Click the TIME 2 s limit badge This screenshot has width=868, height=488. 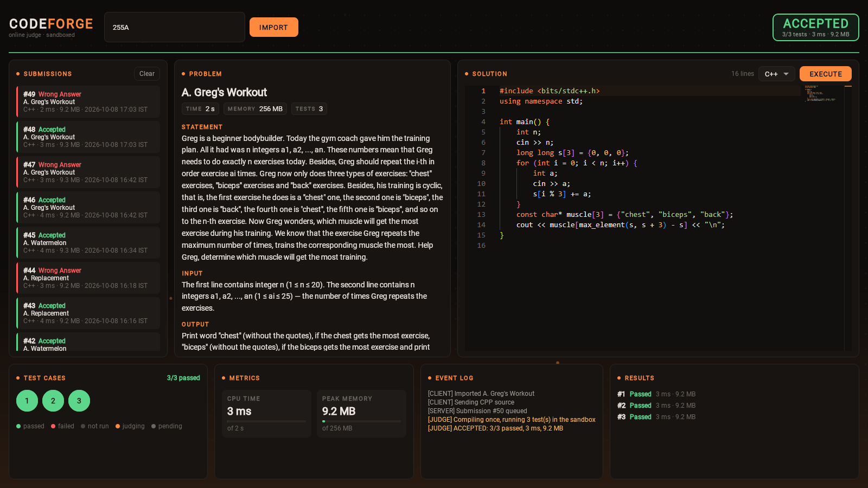pyautogui.click(x=200, y=109)
